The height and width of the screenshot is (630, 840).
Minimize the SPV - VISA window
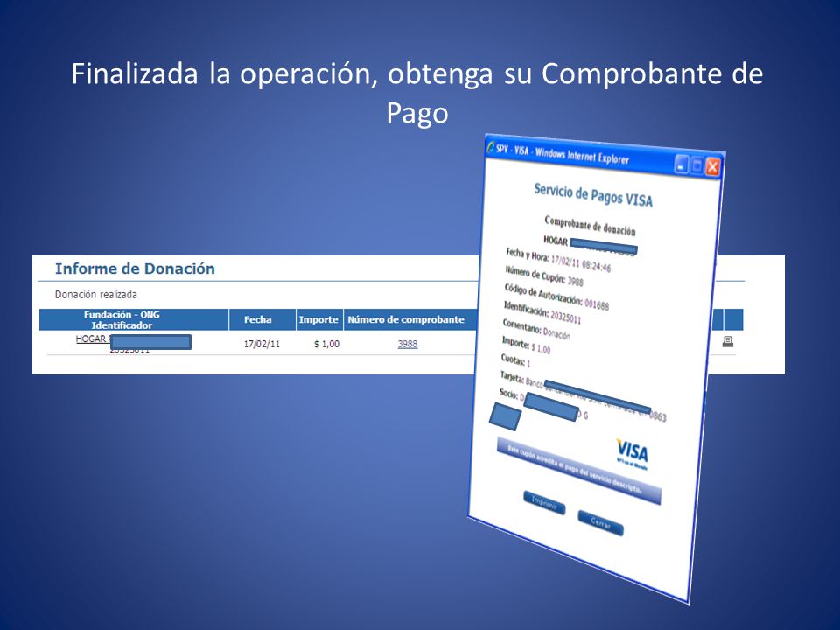[681, 165]
